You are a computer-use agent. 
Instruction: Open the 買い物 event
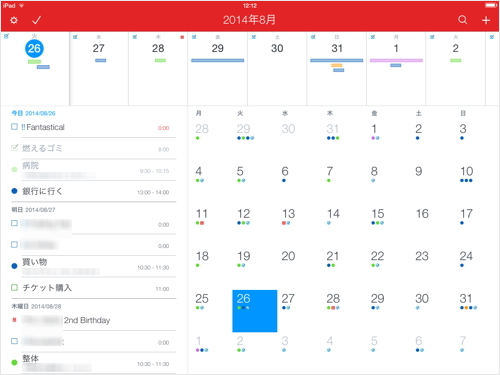click(93, 267)
